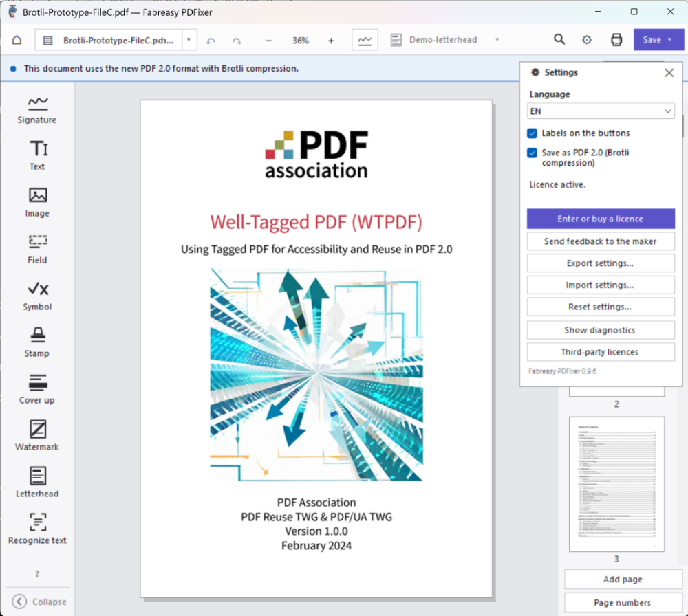The height and width of the screenshot is (616, 688).
Task: Undo the last action
Action: (x=211, y=41)
